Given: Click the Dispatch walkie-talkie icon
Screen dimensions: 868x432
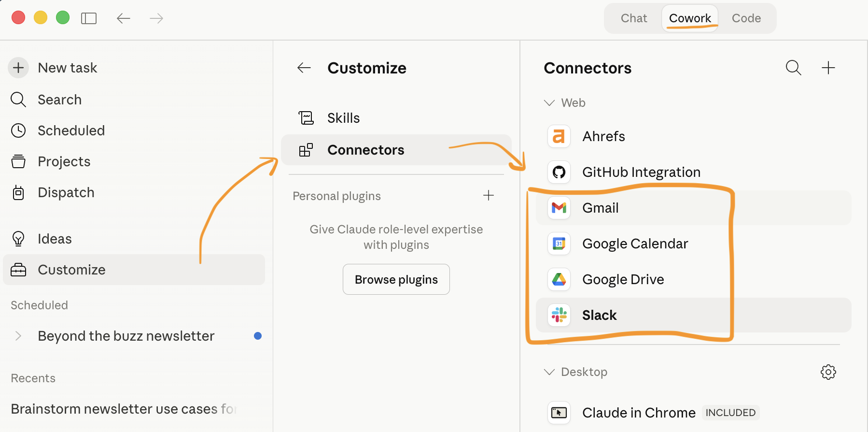Looking at the screenshot, I should [18, 192].
